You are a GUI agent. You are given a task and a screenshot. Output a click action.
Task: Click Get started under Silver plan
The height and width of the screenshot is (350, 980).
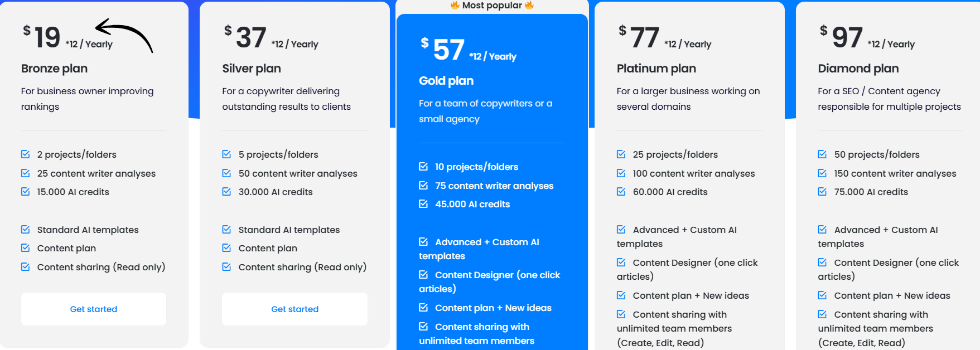[x=295, y=309]
